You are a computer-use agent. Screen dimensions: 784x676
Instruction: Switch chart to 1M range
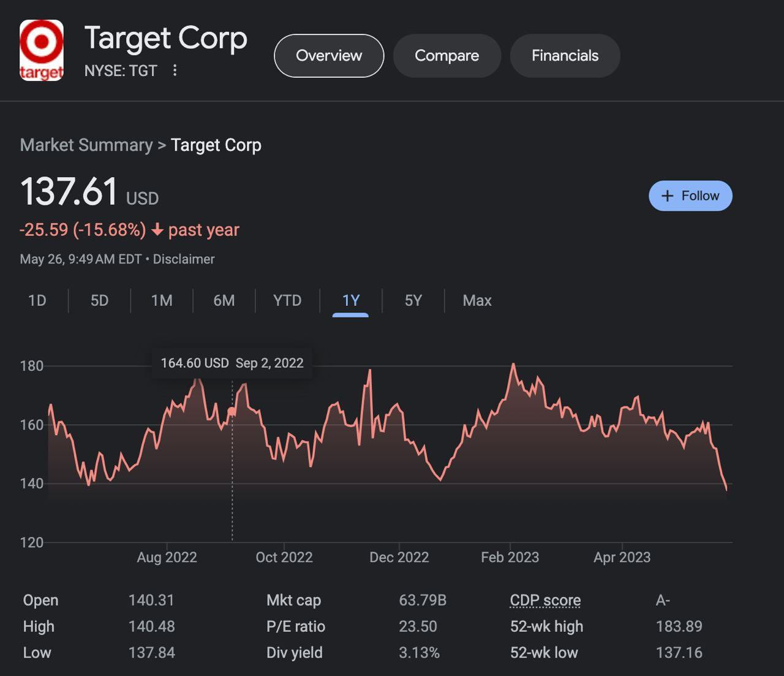point(162,300)
